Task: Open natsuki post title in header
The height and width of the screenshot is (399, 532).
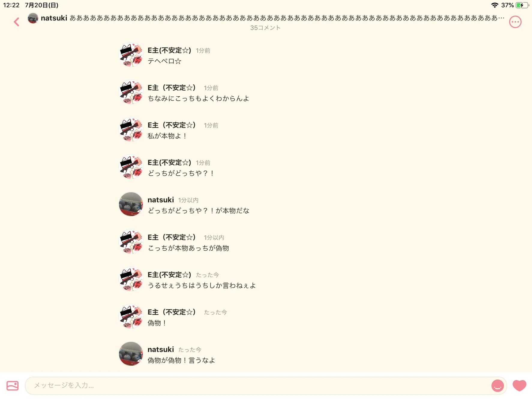Action: pyautogui.click(x=272, y=18)
